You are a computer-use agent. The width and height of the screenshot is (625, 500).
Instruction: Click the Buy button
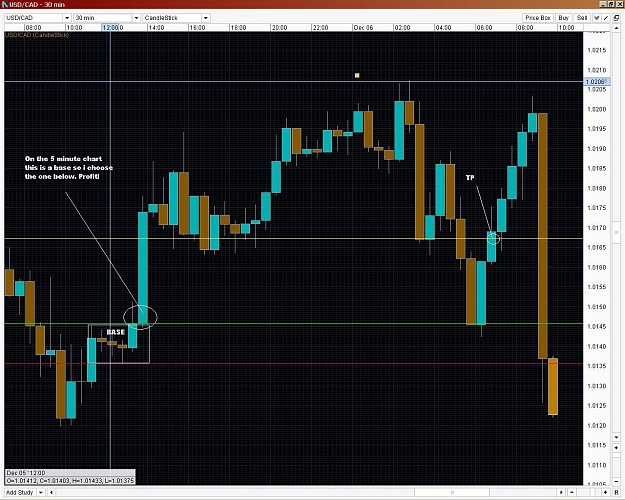pos(564,18)
